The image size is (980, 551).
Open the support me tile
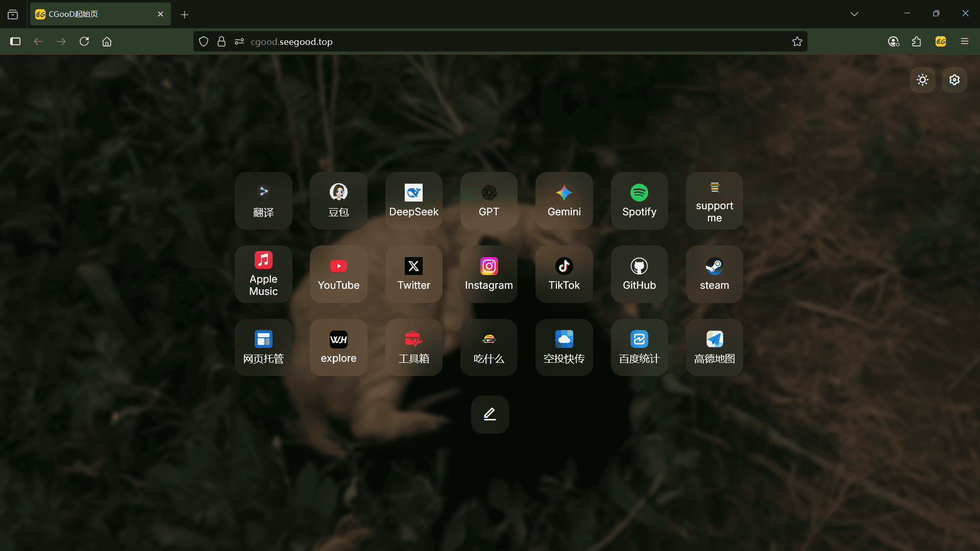point(715,201)
